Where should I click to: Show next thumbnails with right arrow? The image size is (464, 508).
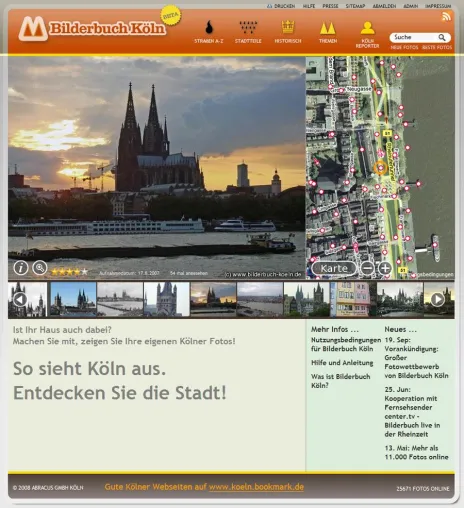[437, 299]
